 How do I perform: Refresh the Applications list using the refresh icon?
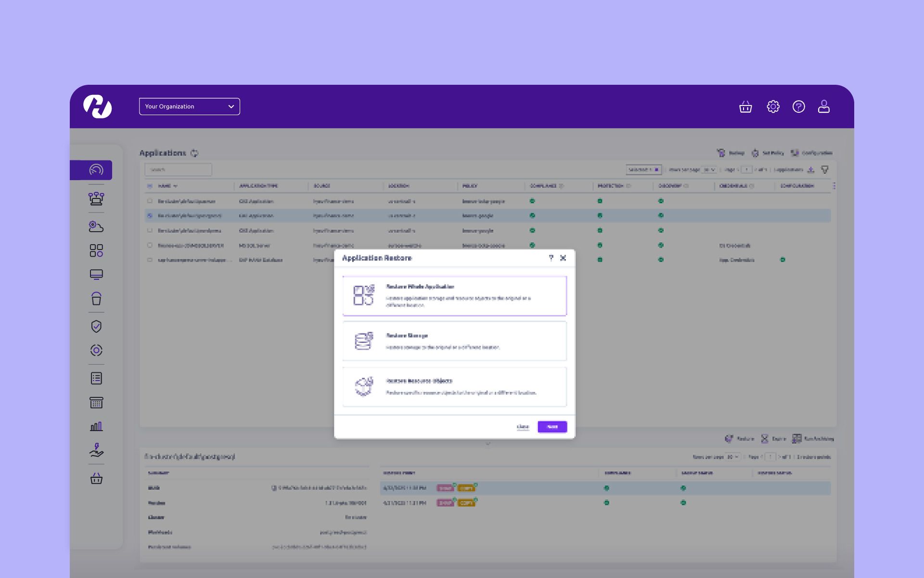pos(194,153)
